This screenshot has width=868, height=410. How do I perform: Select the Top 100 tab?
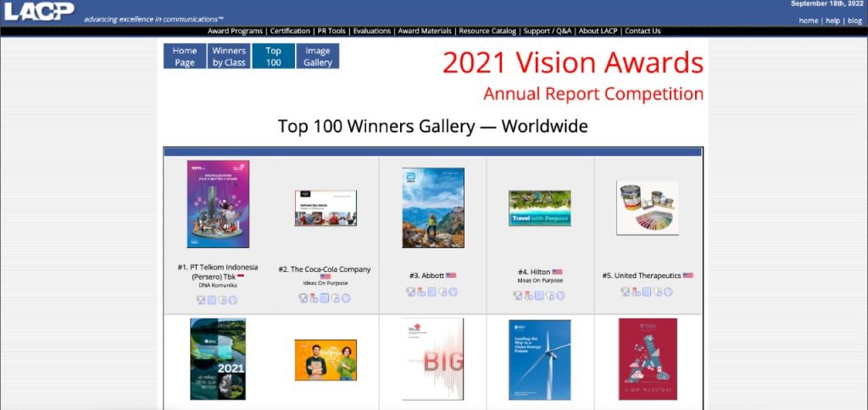273,57
